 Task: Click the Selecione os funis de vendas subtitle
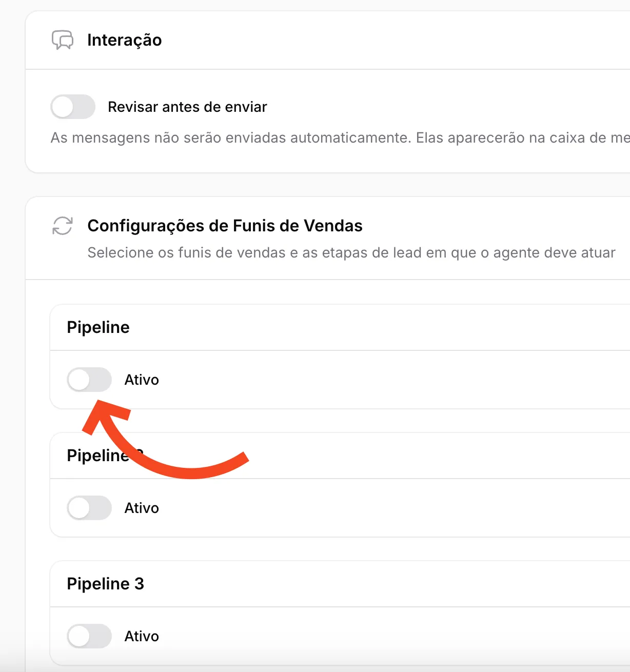tap(351, 253)
